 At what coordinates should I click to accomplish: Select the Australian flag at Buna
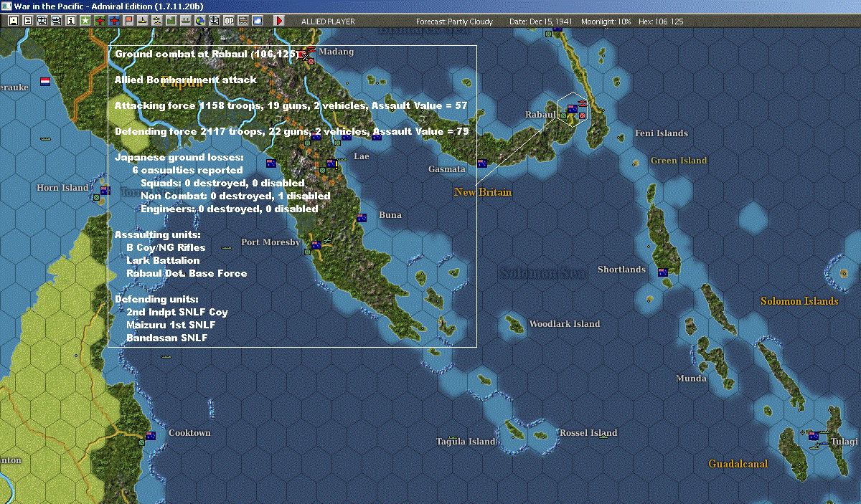pos(362,217)
